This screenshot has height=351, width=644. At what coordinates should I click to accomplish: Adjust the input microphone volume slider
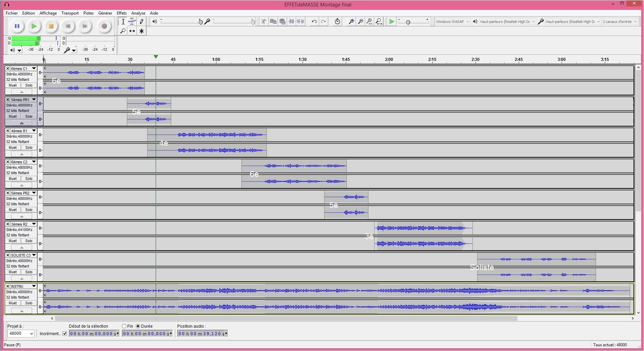pos(234,22)
